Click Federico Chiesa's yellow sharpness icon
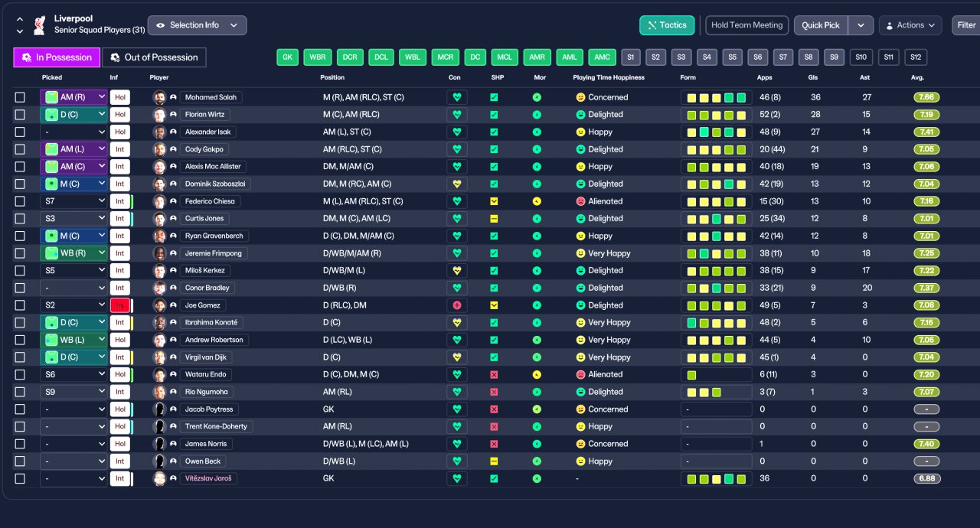 click(x=494, y=201)
